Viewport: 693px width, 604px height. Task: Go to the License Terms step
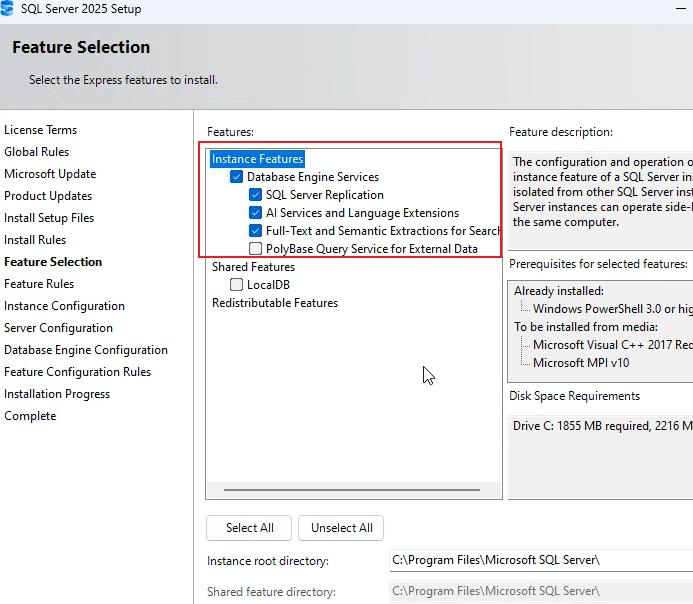coord(40,130)
